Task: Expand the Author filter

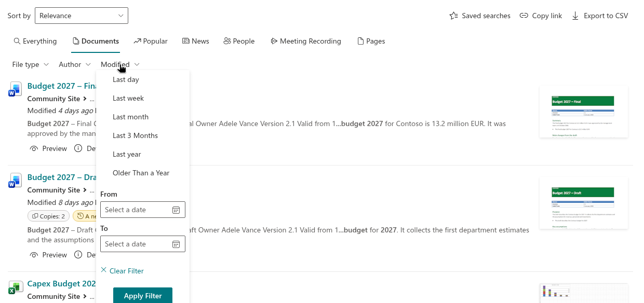Action: pyautogui.click(x=75, y=64)
